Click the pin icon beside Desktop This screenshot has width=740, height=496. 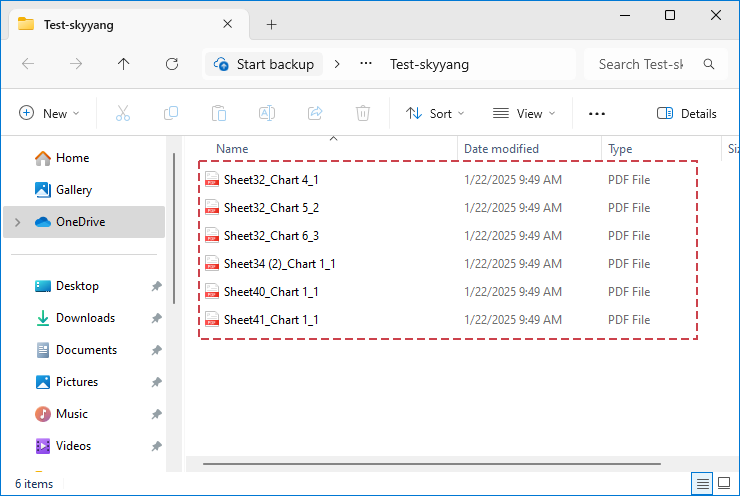pos(156,286)
